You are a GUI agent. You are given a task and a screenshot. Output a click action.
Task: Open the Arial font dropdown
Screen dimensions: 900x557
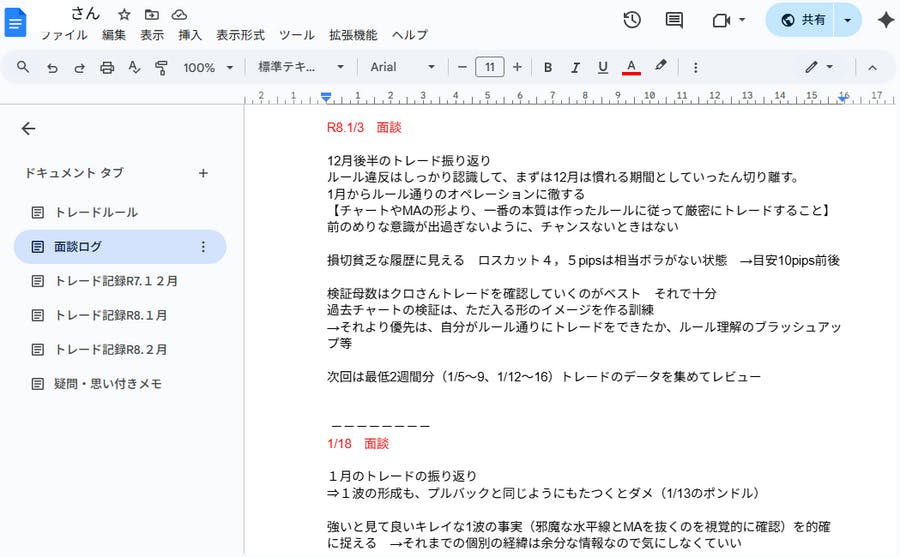[x=403, y=67]
